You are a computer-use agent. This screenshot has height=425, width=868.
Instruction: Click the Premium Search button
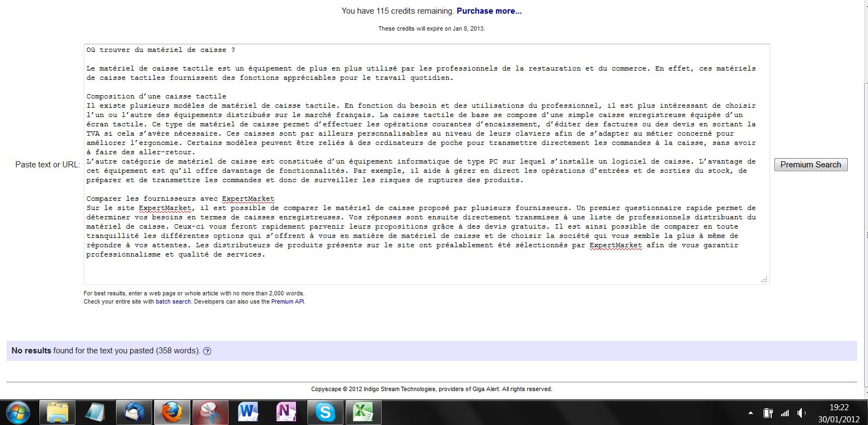coord(811,165)
